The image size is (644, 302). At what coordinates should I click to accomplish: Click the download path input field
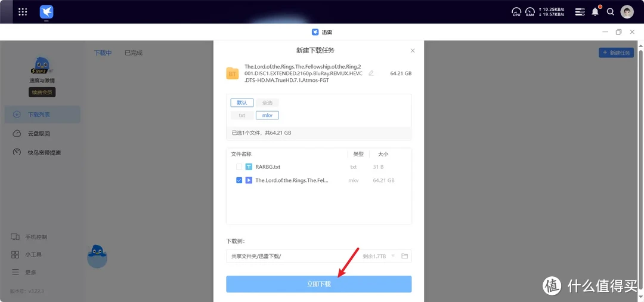[x=318, y=256]
